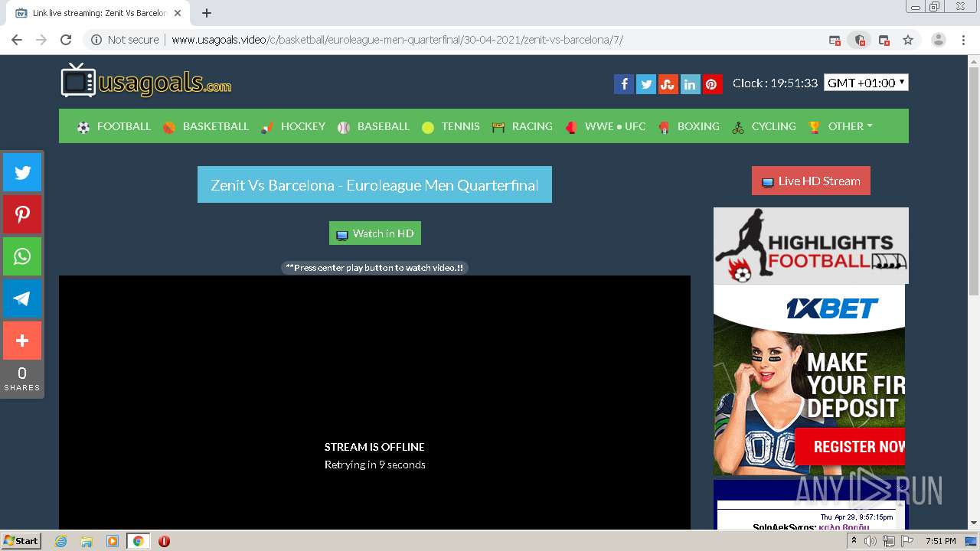This screenshot has width=980, height=551.
Task: Open the usagoals.com logo link
Action: point(146,80)
